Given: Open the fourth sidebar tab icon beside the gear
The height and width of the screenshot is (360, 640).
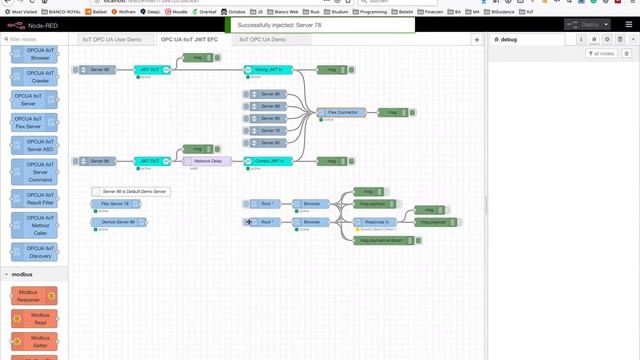Looking at the screenshot, I should click(620, 39).
